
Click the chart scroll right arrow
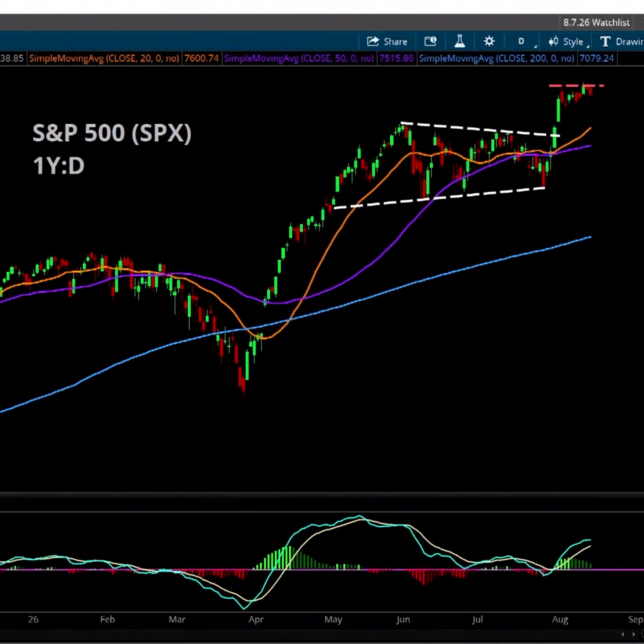pyautogui.click(x=634, y=634)
